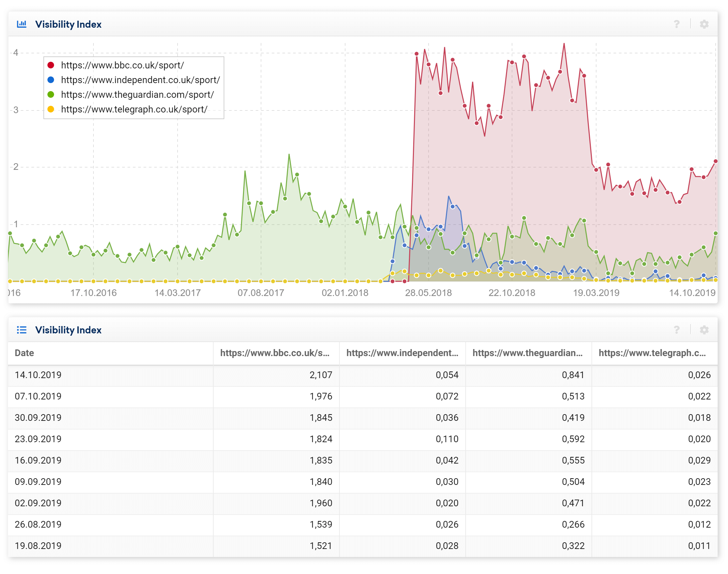Click the independent value 0,110
The width and height of the screenshot is (728, 574).
pyautogui.click(x=447, y=439)
